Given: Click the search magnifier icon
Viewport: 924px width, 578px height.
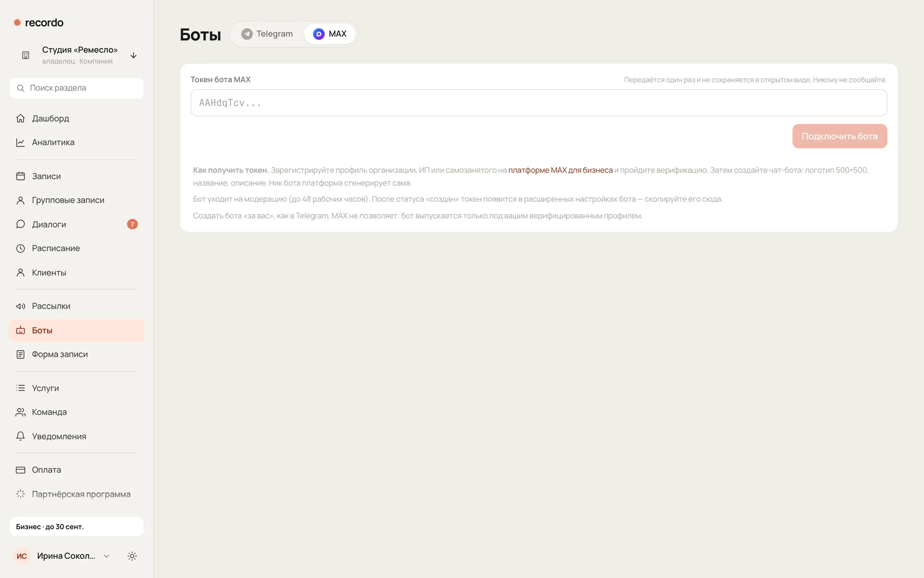Looking at the screenshot, I should coord(20,88).
